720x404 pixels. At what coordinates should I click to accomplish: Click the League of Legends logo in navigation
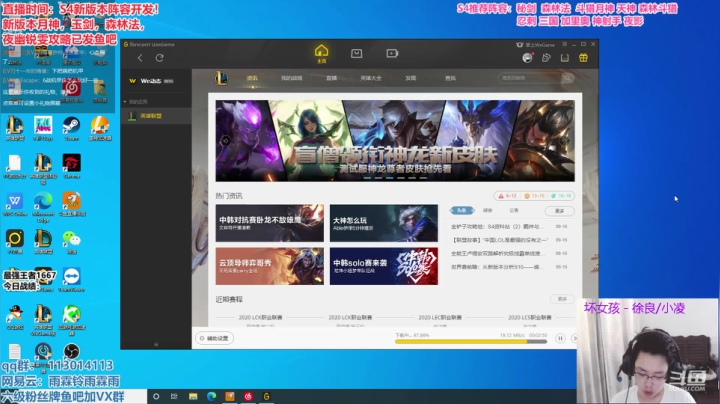click(221, 79)
